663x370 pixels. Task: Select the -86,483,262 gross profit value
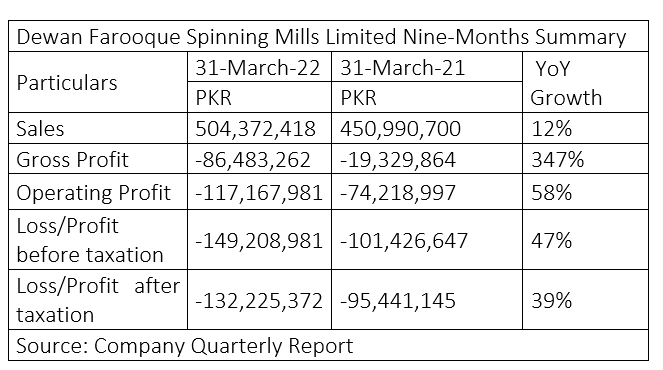click(x=260, y=159)
